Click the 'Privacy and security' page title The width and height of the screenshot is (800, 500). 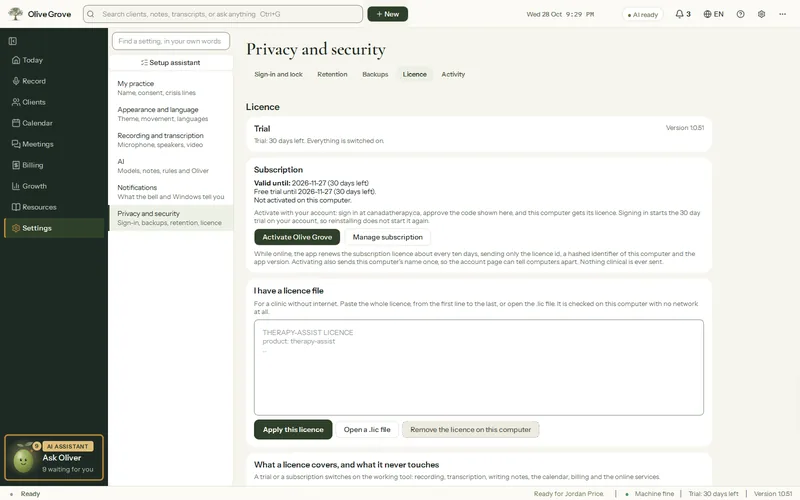pyautogui.click(x=316, y=49)
